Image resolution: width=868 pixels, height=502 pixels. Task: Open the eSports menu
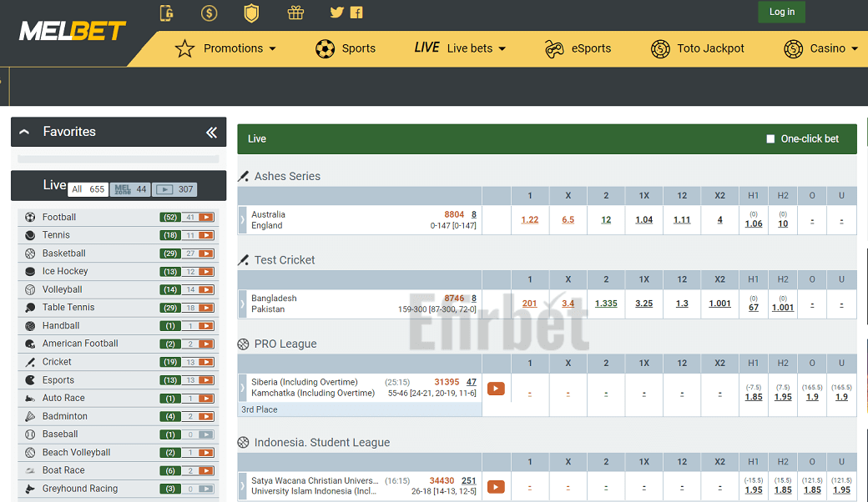point(578,48)
